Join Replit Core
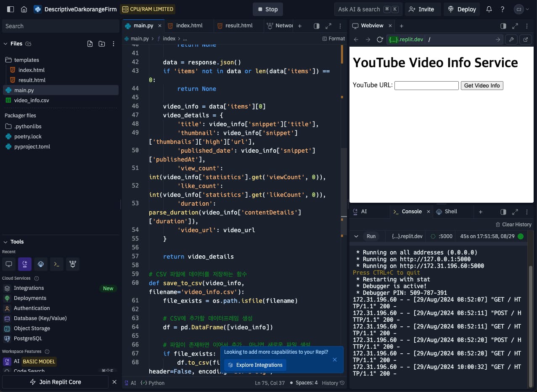537x392 pixels. [55, 382]
